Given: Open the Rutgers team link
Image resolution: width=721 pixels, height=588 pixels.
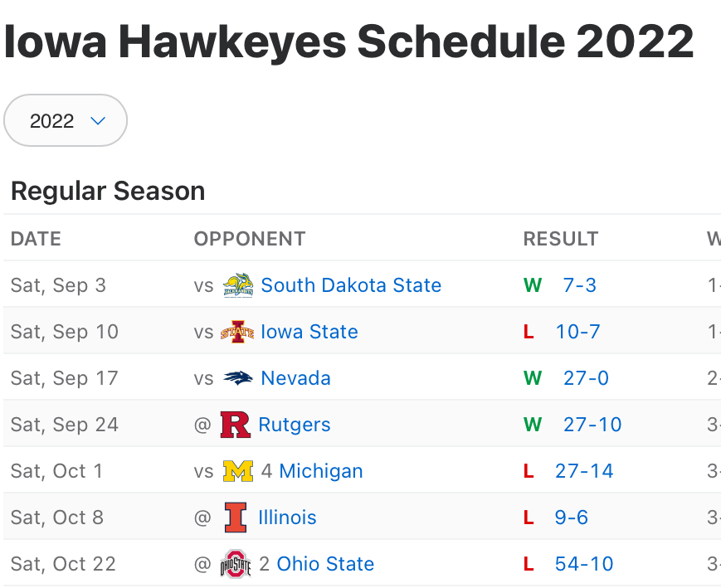Looking at the screenshot, I should point(295,425).
